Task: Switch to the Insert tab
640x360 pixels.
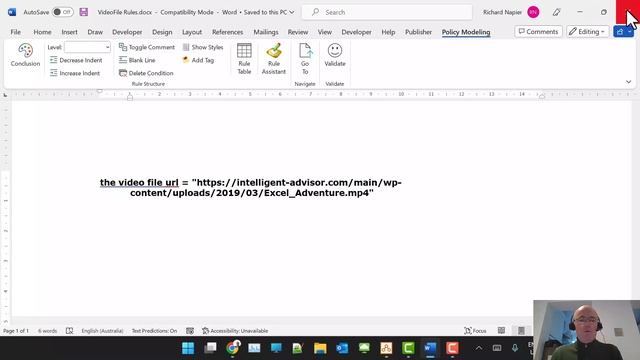Action: 69,32
